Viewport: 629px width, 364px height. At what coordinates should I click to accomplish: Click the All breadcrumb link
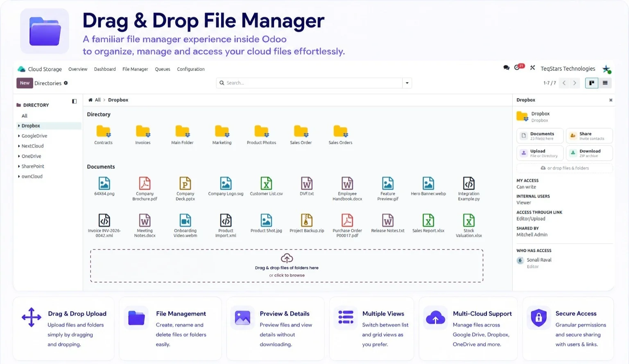97,100
